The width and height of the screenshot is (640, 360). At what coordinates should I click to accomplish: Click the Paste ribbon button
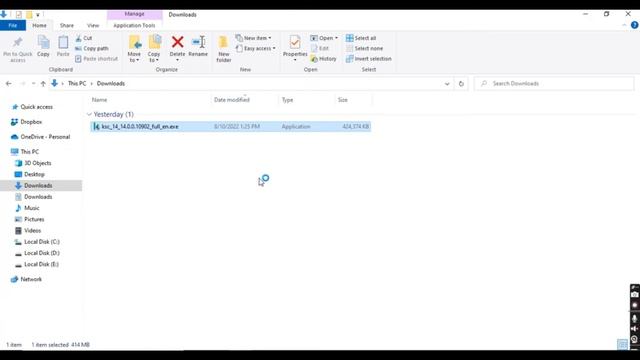[x=63, y=46]
